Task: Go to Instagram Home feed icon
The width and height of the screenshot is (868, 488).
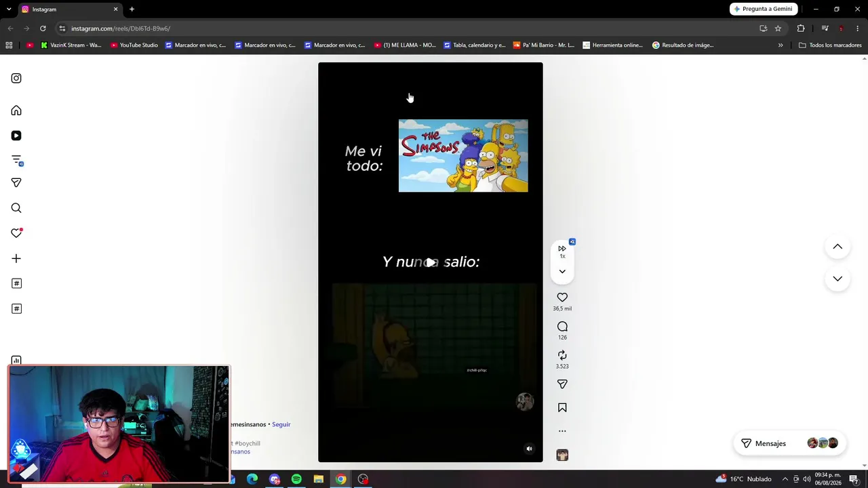Action: pos(16,110)
